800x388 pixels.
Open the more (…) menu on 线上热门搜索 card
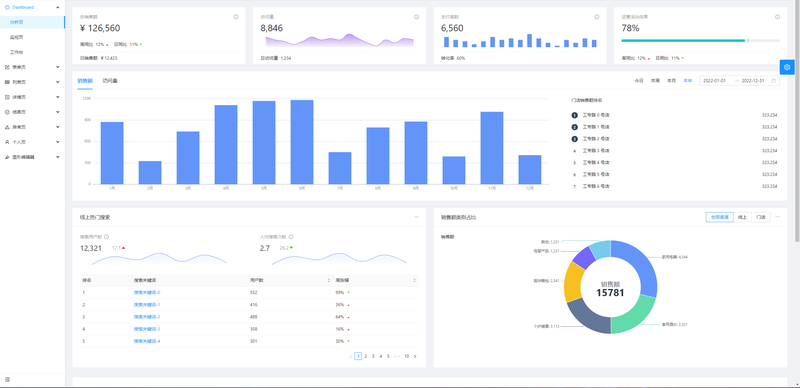(x=416, y=217)
